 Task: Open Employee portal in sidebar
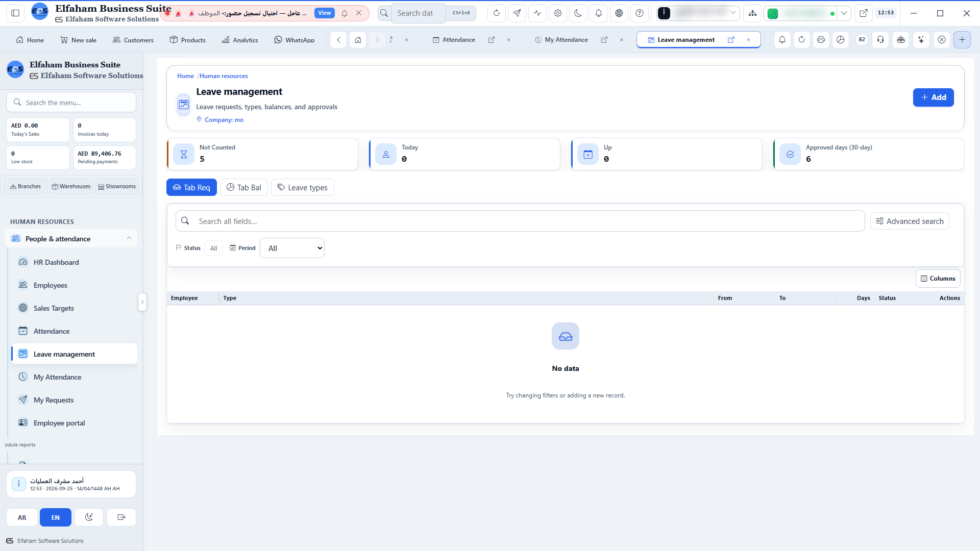(x=75, y=423)
